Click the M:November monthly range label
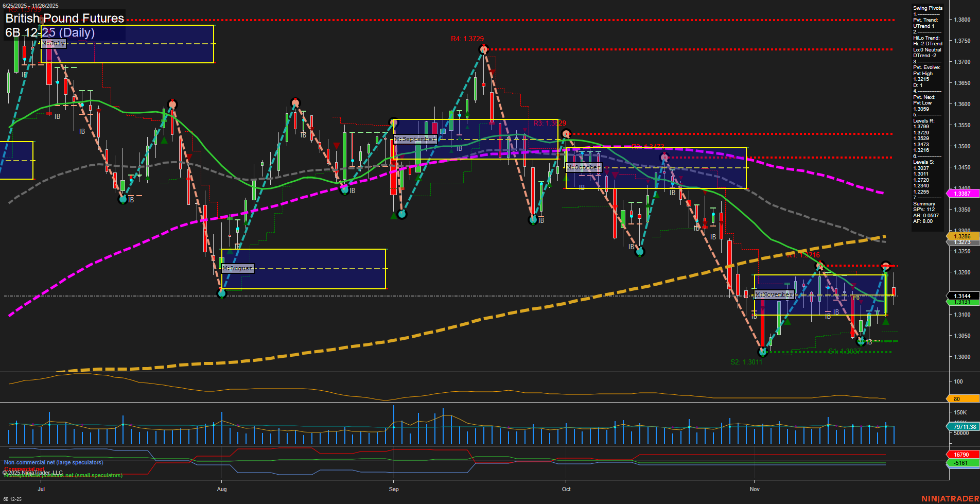 point(774,294)
